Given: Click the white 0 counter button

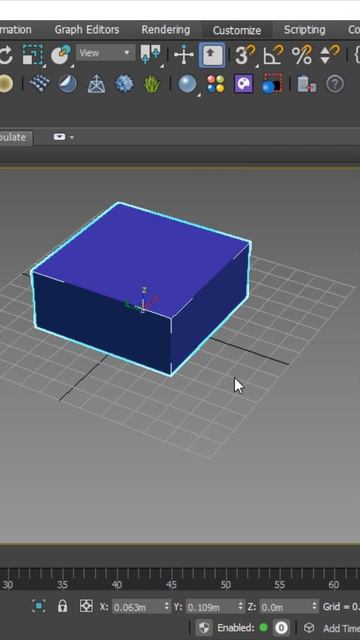Looking at the screenshot, I should click(281, 628).
